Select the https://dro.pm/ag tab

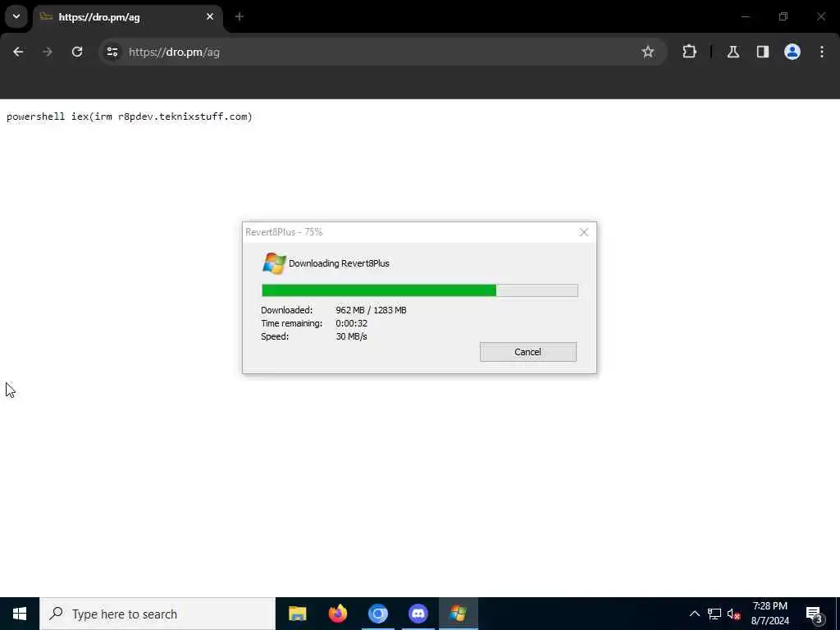click(x=127, y=17)
